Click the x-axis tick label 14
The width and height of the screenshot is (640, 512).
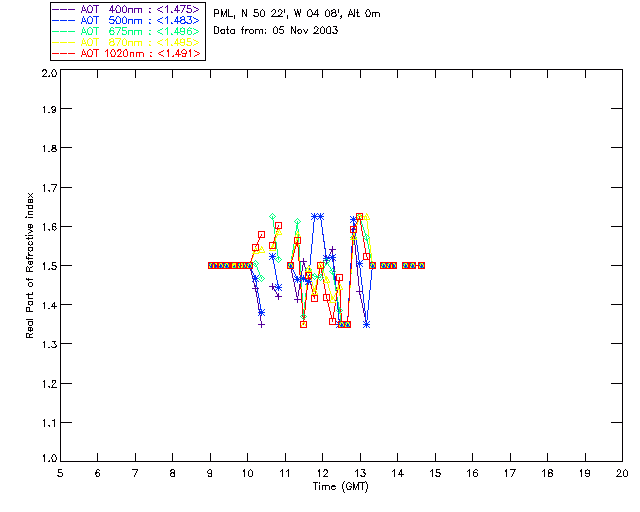click(x=398, y=473)
